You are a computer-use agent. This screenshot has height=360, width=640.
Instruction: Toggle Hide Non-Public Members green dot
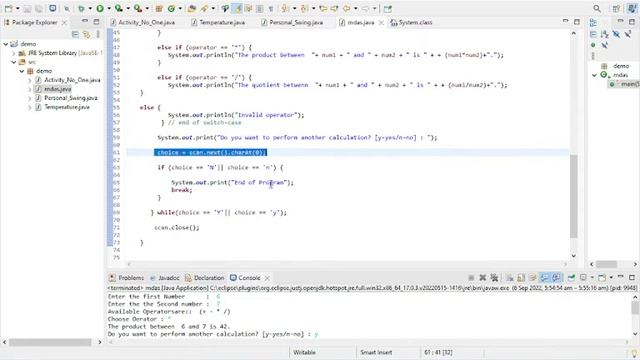point(593,45)
